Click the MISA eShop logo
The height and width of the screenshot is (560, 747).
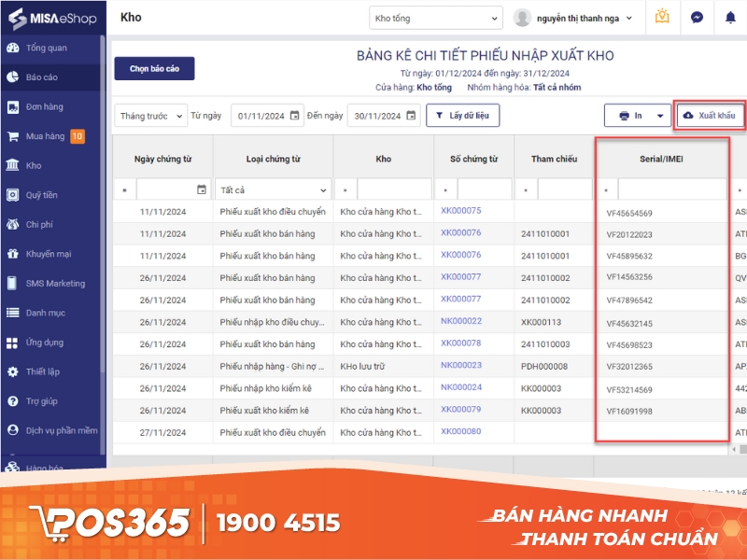click(x=53, y=18)
